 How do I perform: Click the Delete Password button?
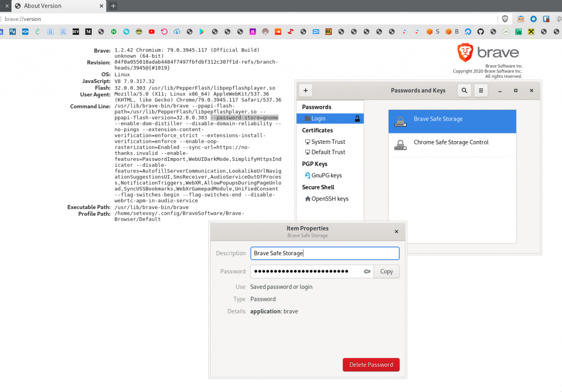[x=371, y=364]
